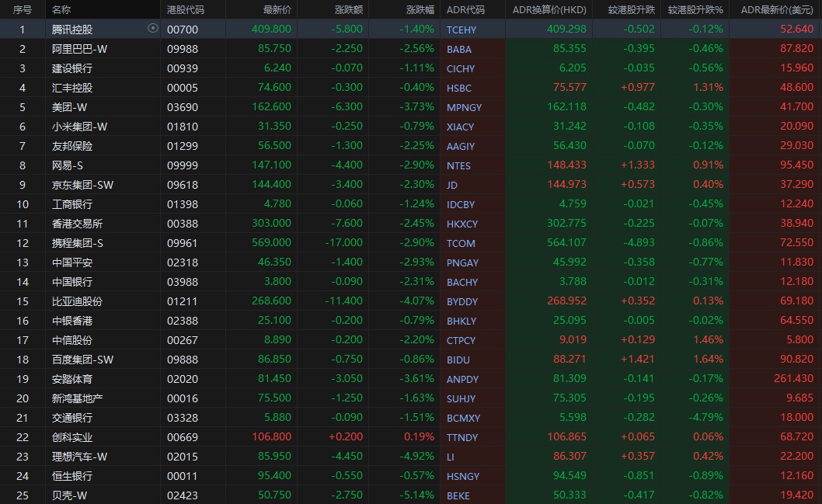Image resolution: width=822 pixels, height=504 pixels.
Task: Sort by ADR换算价(HKD) column header
Action: (x=549, y=9)
